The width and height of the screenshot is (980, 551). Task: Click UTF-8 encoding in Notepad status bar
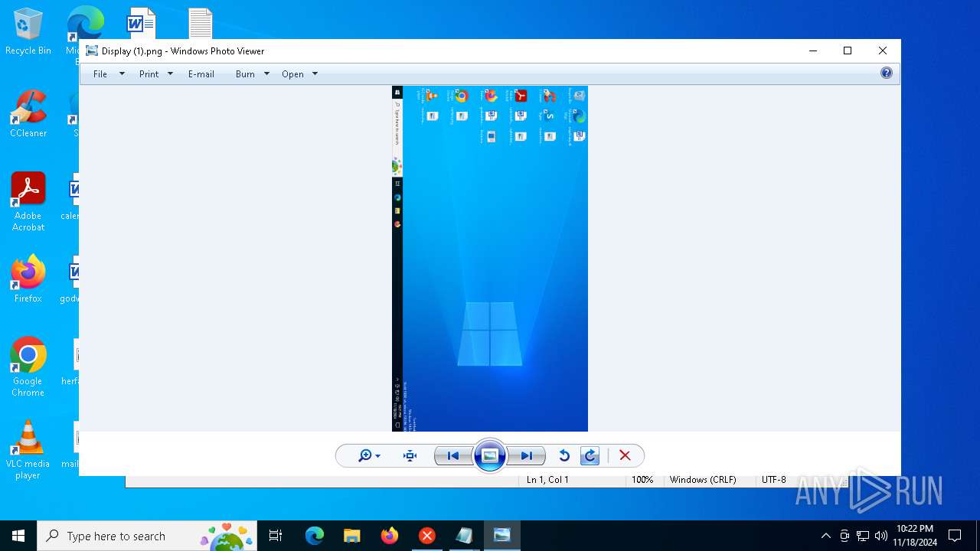click(773, 480)
